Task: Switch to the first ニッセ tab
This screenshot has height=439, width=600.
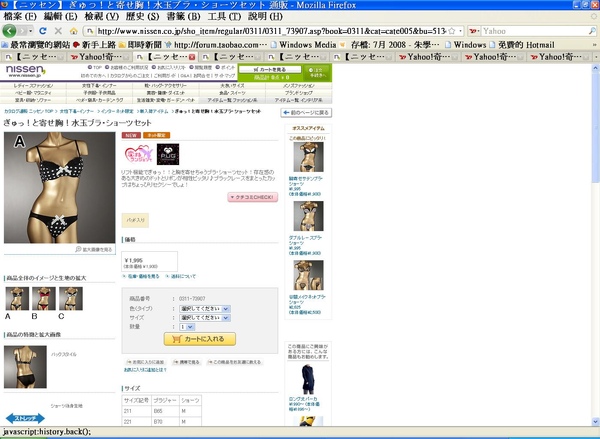Action: tap(35, 57)
